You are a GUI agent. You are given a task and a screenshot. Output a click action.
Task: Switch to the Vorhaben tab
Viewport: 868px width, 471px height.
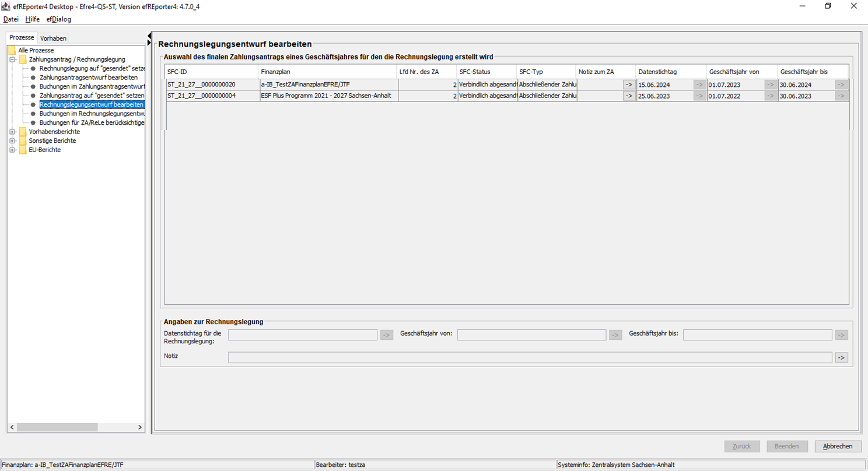(53, 38)
